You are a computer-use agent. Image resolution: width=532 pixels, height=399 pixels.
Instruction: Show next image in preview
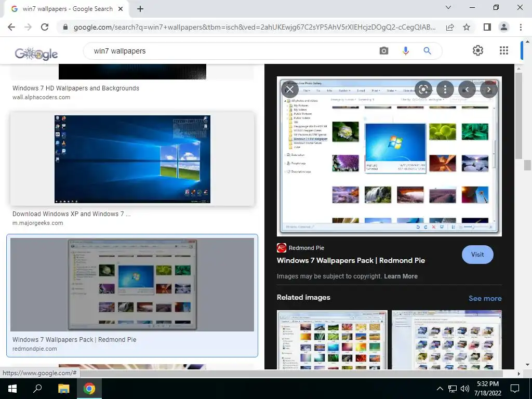pos(489,89)
